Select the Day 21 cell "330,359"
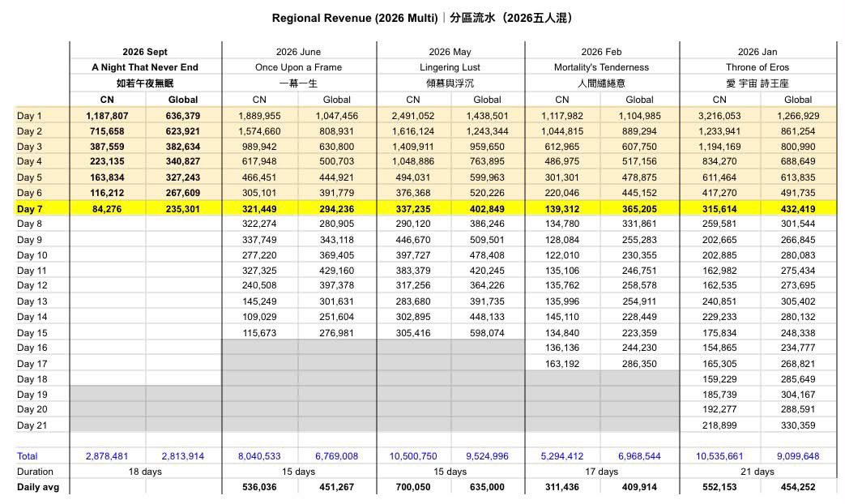 (x=797, y=425)
